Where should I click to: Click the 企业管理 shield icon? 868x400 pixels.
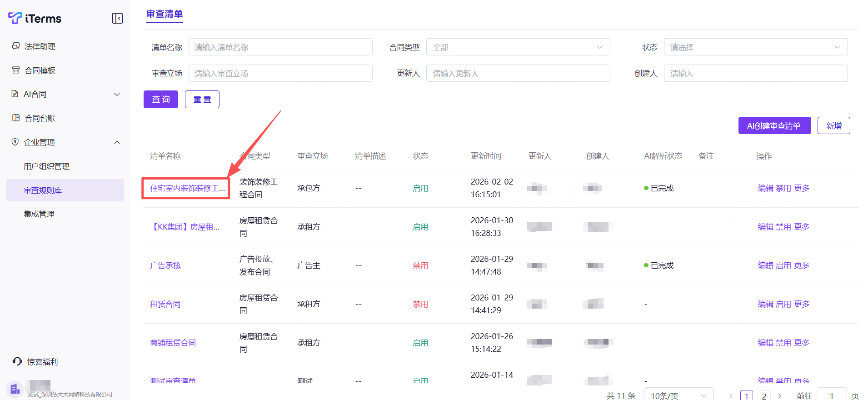pos(15,142)
